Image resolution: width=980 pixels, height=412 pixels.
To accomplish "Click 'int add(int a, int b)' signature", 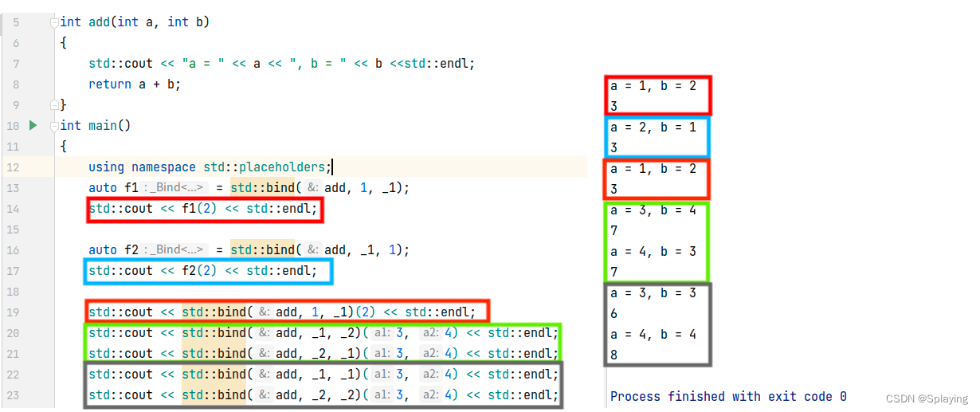I will [135, 22].
